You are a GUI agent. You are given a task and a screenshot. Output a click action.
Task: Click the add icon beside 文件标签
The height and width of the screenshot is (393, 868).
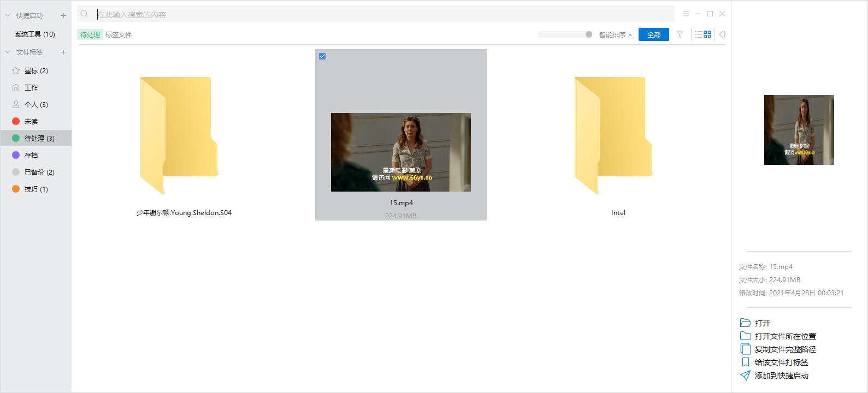(63, 52)
